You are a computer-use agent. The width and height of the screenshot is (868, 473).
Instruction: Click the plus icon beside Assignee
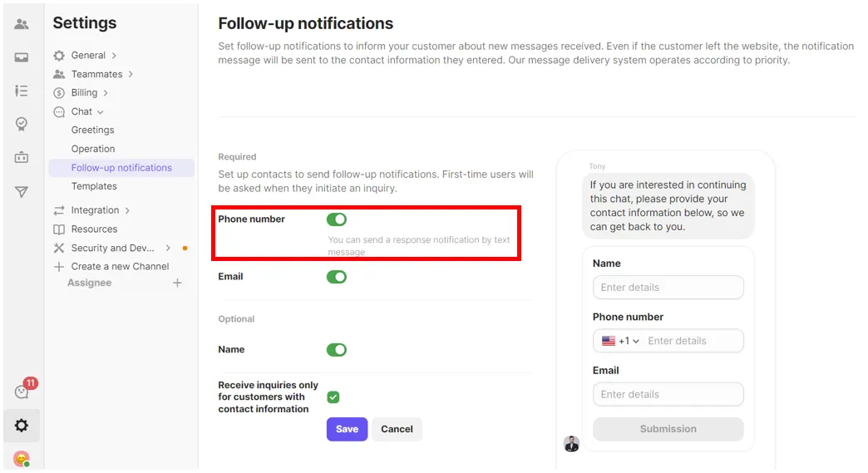tap(177, 283)
